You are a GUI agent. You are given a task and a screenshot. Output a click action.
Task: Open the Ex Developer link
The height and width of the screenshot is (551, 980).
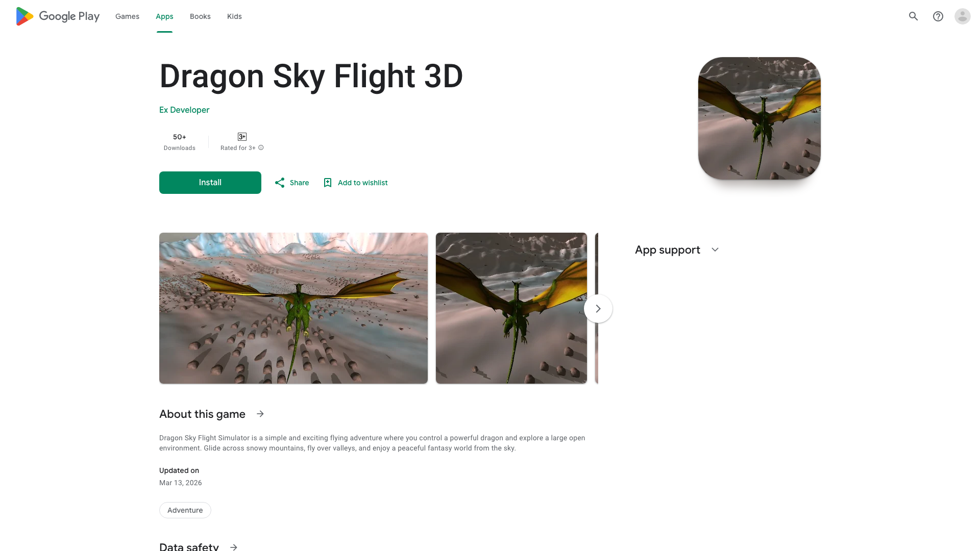[184, 110]
